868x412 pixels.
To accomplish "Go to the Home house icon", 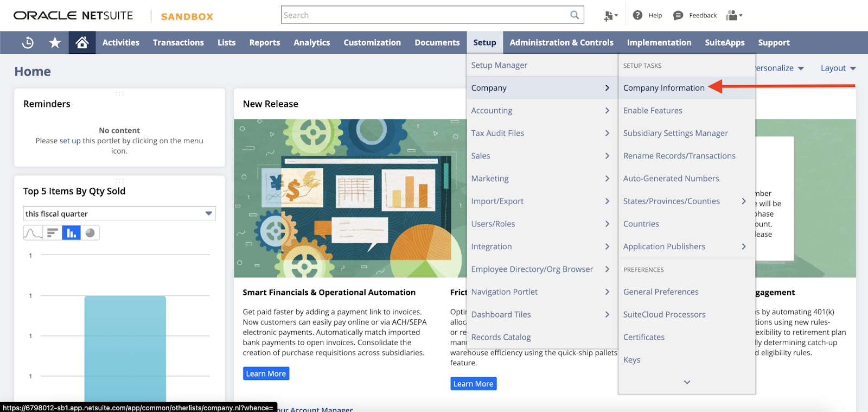I will click(82, 42).
